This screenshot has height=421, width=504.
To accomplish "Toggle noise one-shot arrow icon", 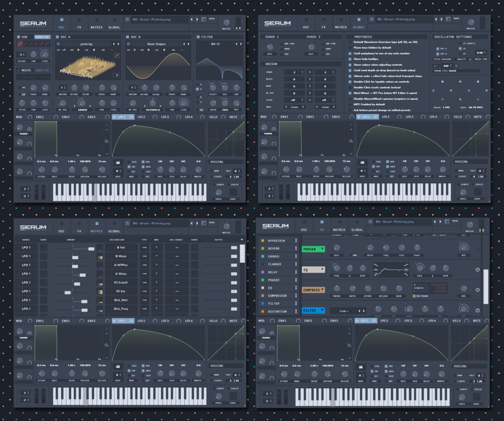I will tap(24, 87).
